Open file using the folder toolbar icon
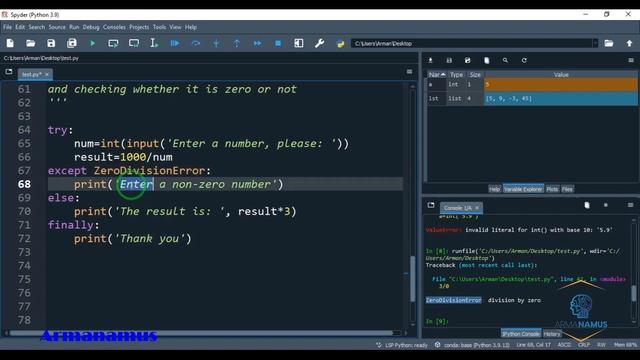The height and width of the screenshot is (360, 640). [x=31, y=43]
